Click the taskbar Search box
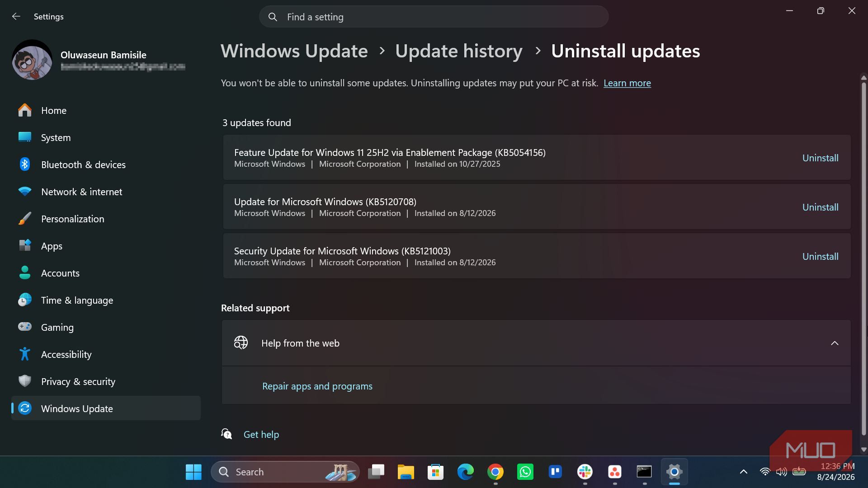The height and width of the screenshot is (488, 868). pos(285,472)
